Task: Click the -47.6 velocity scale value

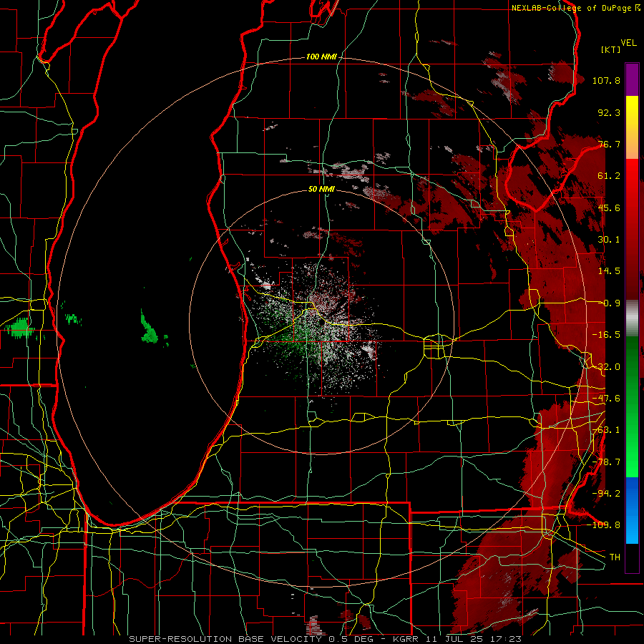Action: pyautogui.click(x=606, y=399)
